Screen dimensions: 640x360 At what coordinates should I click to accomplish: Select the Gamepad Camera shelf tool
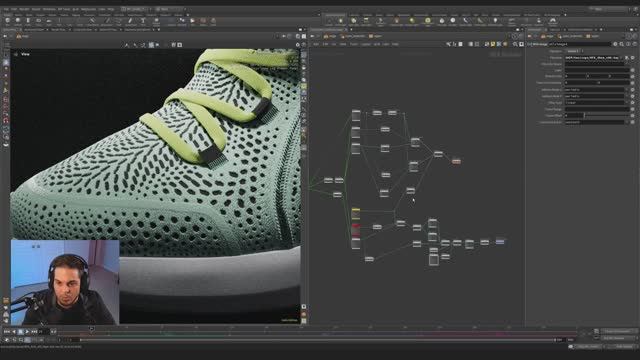553,22
